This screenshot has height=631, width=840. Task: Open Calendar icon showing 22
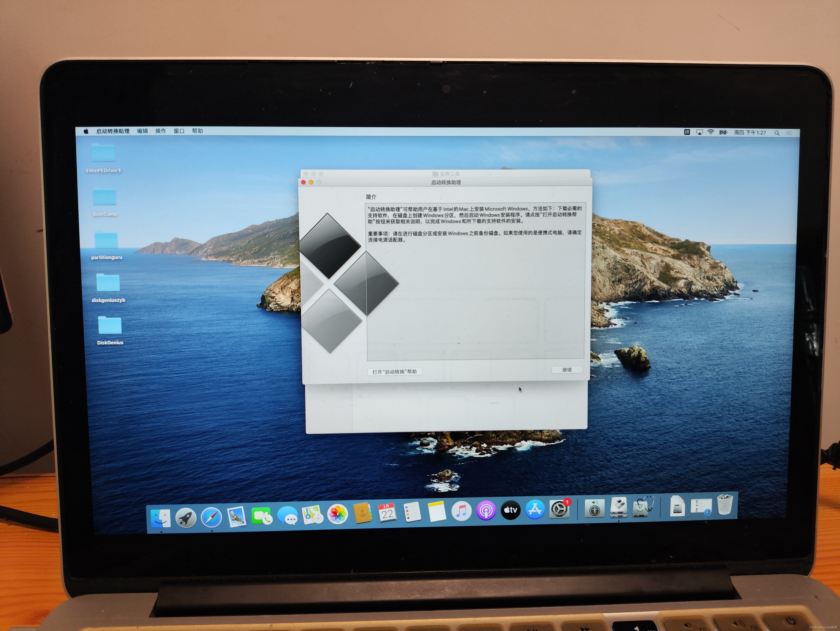[x=387, y=513]
